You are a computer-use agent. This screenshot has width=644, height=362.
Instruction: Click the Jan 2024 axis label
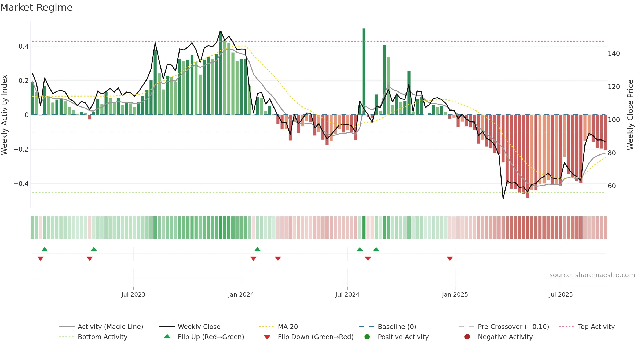[241, 295]
